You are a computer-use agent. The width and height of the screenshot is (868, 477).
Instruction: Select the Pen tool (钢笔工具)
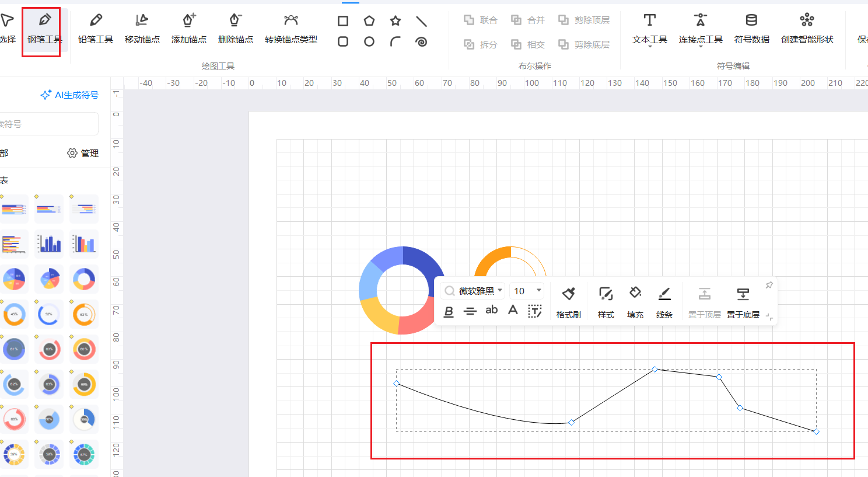point(44,29)
